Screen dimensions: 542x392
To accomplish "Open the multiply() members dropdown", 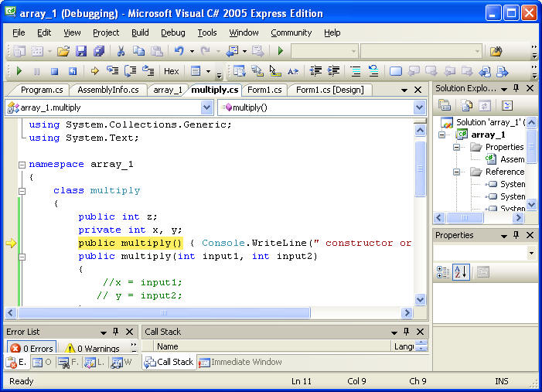I will 420,107.
